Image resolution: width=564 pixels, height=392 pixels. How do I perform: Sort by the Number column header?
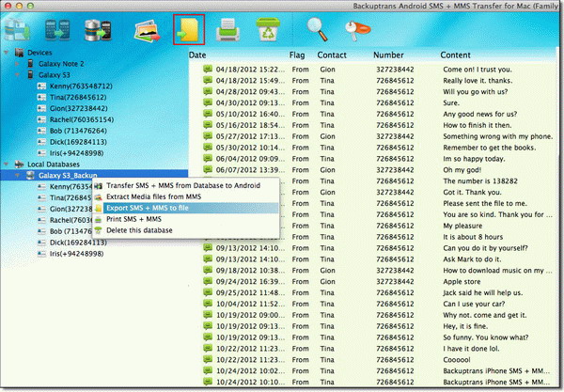tap(388, 55)
